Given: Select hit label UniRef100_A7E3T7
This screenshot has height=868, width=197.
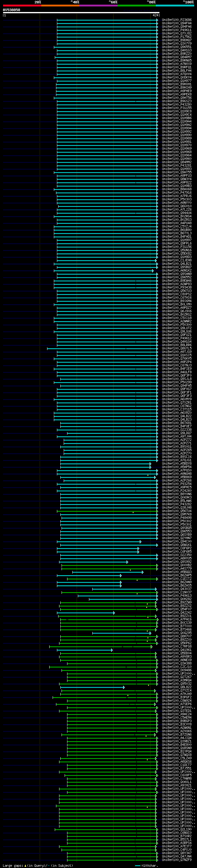Looking at the screenshot, I should tap(177, 846).
